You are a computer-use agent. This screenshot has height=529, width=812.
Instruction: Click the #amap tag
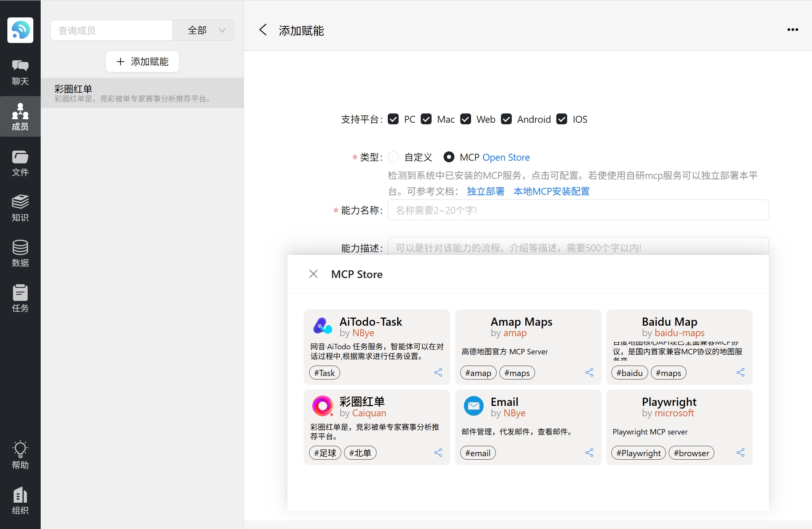tap(478, 373)
